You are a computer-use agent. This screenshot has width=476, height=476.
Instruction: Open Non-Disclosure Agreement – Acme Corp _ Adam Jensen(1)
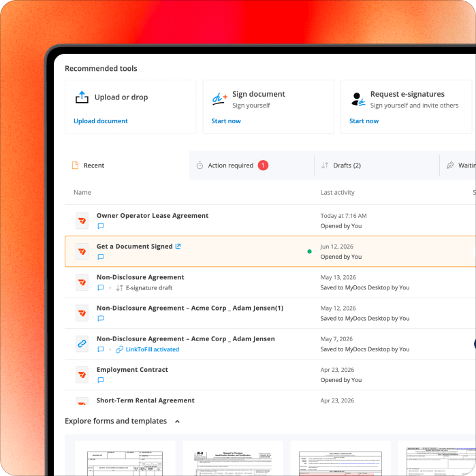pos(190,308)
